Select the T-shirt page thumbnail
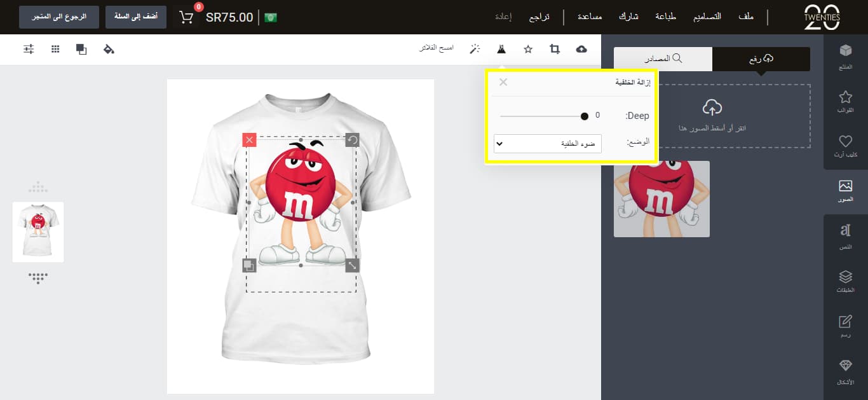 pos(38,232)
